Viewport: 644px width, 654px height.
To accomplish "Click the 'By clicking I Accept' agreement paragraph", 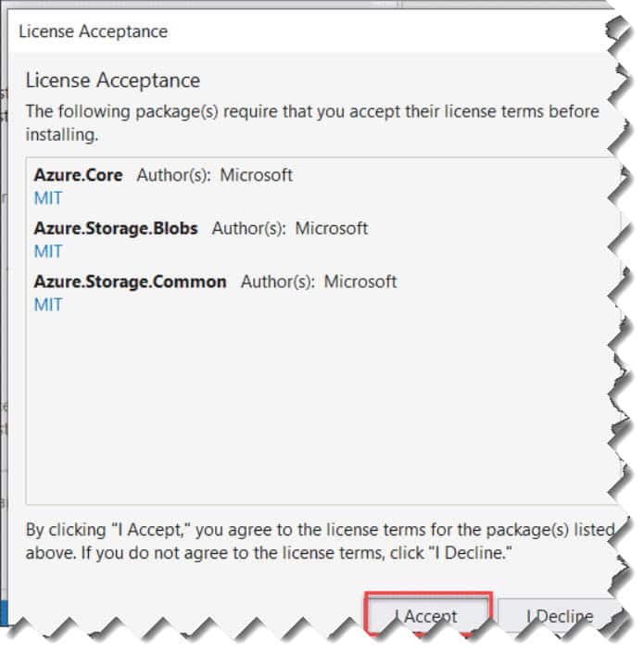I will click(x=321, y=541).
